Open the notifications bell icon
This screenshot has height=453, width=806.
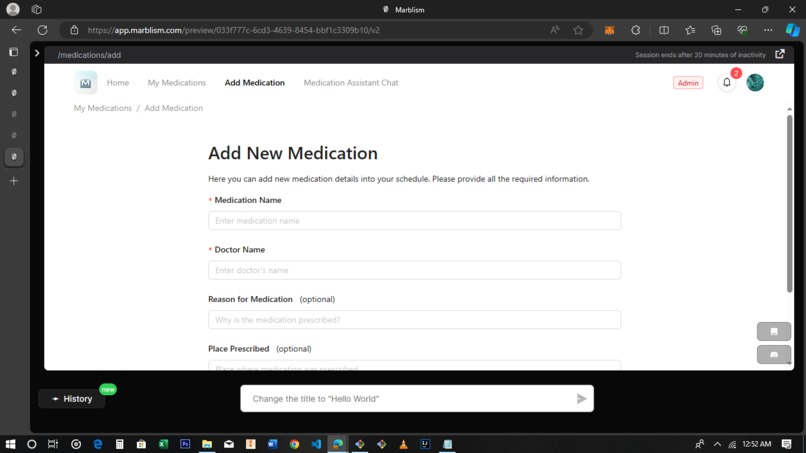726,82
